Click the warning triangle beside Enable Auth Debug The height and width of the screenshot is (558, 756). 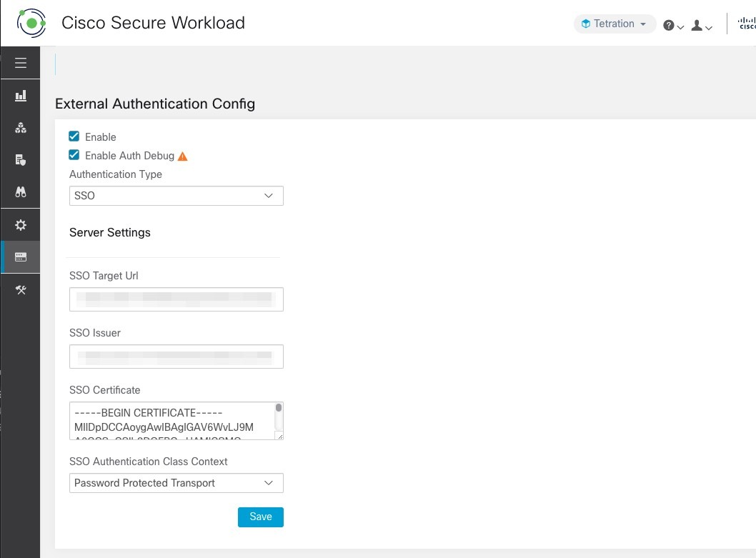183,154
